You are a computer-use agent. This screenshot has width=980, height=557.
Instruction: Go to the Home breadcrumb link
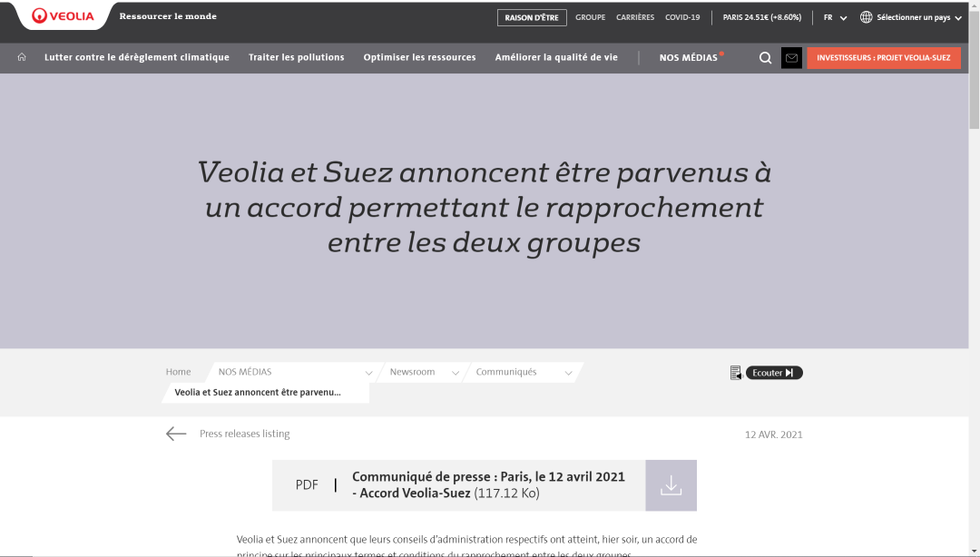point(178,372)
